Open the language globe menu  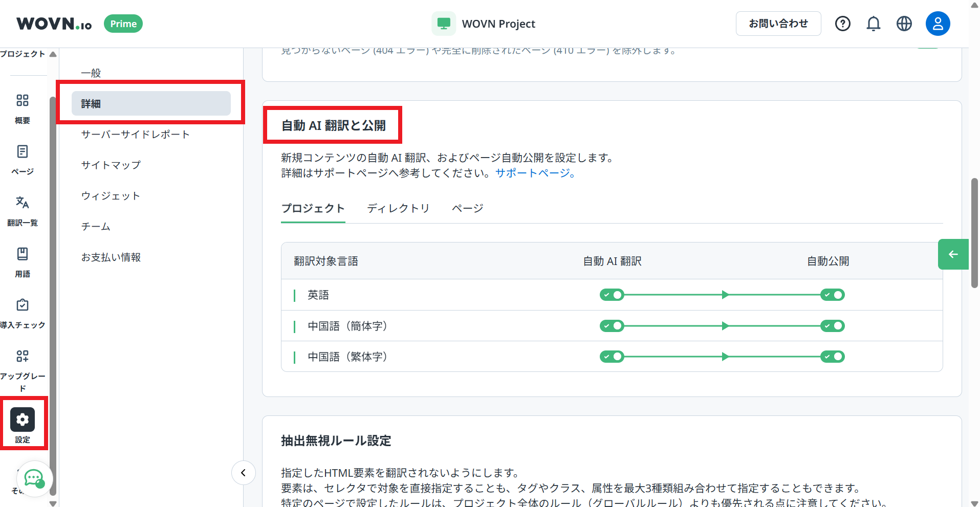point(904,24)
